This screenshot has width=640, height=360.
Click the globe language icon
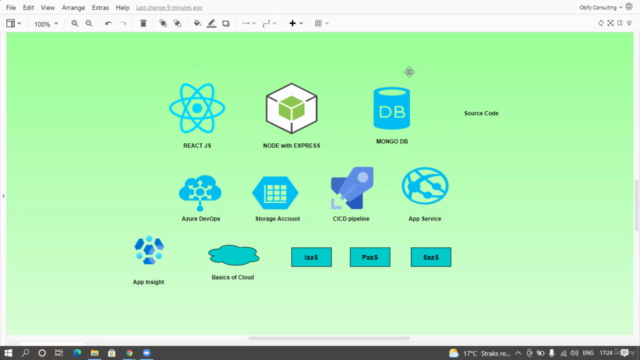[629, 7]
